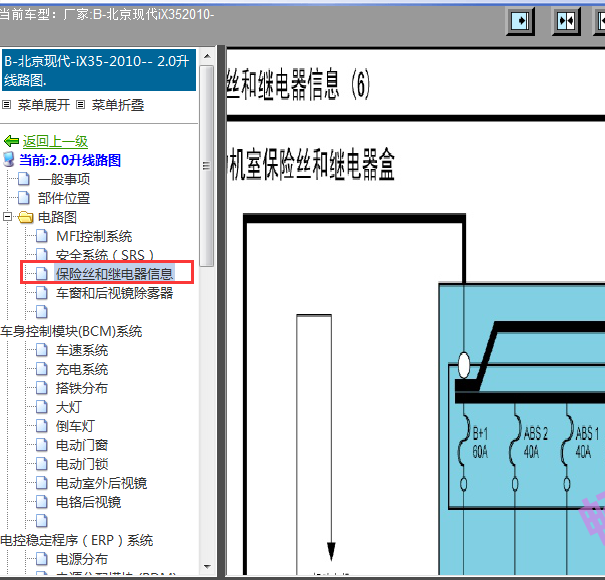Image resolution: width=605 pixels, height=580 pixels.
Task: Click sidebar scrollbar down arrow
Action: click(x=207, y=566)
